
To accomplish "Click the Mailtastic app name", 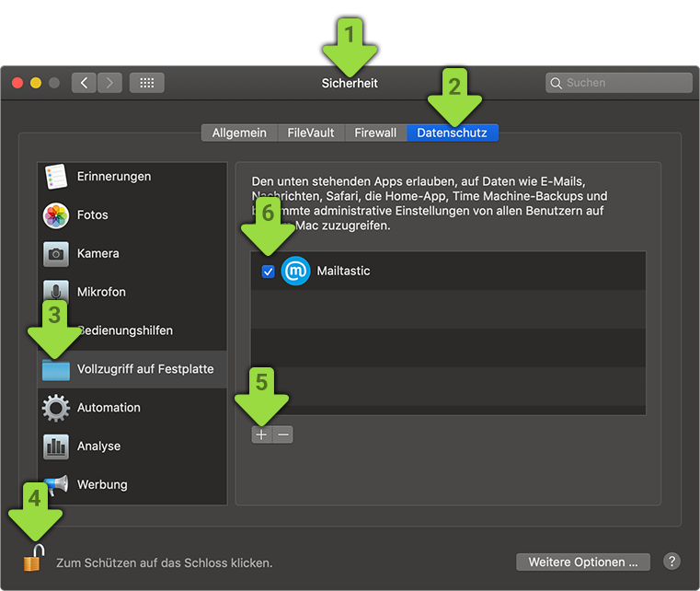I will [x=343, y=272].
